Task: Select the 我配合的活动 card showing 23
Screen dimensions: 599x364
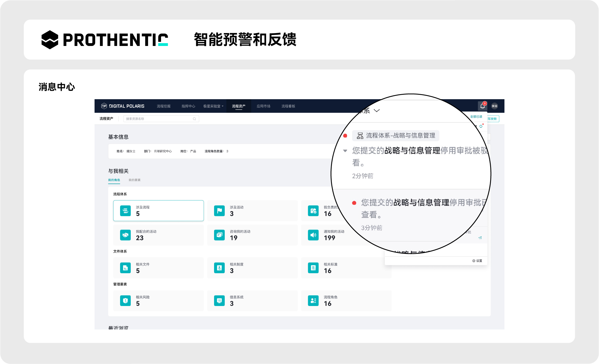Action: point(159,235)
